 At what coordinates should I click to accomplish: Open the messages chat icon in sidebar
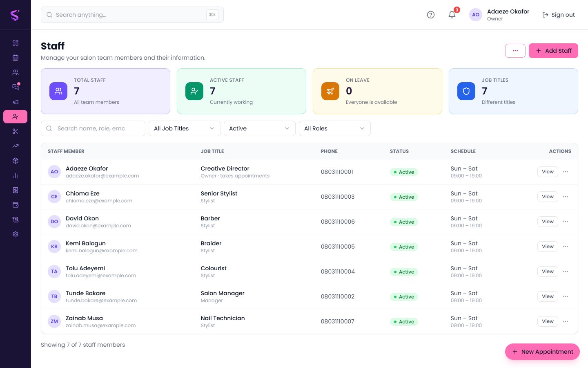coord(16,87)
